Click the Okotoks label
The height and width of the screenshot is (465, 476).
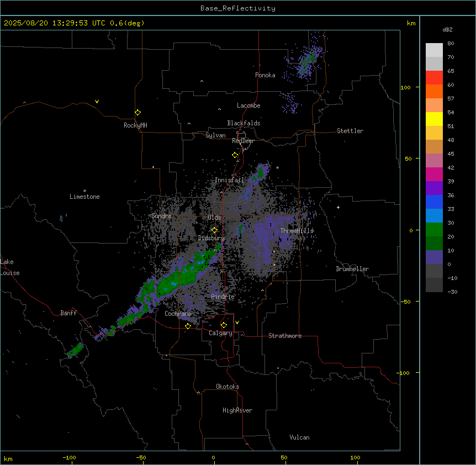(x=228, y=387)
